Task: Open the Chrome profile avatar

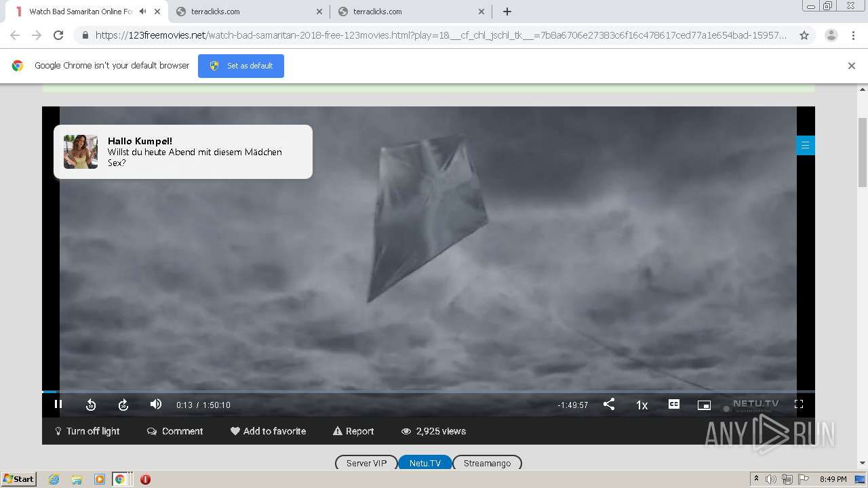Action: (831, 35)
